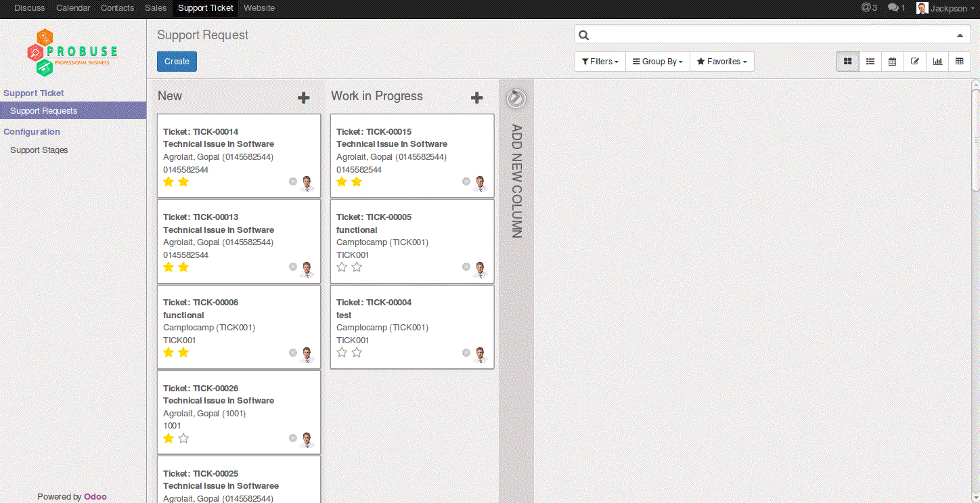Open the Calendar menu
The width and height of the screenshot is (980, 503).
(73, 8)
